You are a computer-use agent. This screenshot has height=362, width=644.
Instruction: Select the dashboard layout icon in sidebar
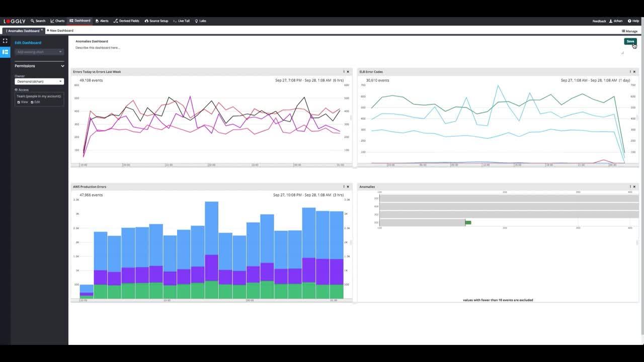tap(5, 52)
